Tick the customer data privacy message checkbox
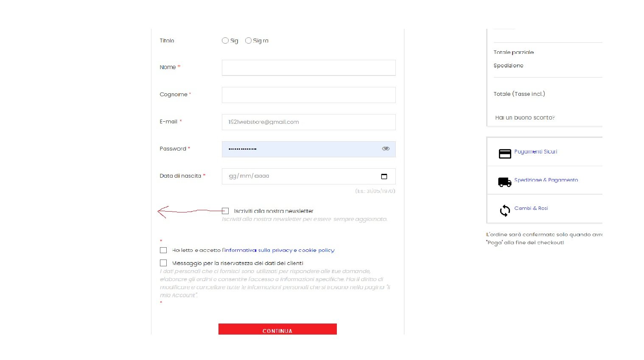 pyautogui.click(x=163, y=263)
